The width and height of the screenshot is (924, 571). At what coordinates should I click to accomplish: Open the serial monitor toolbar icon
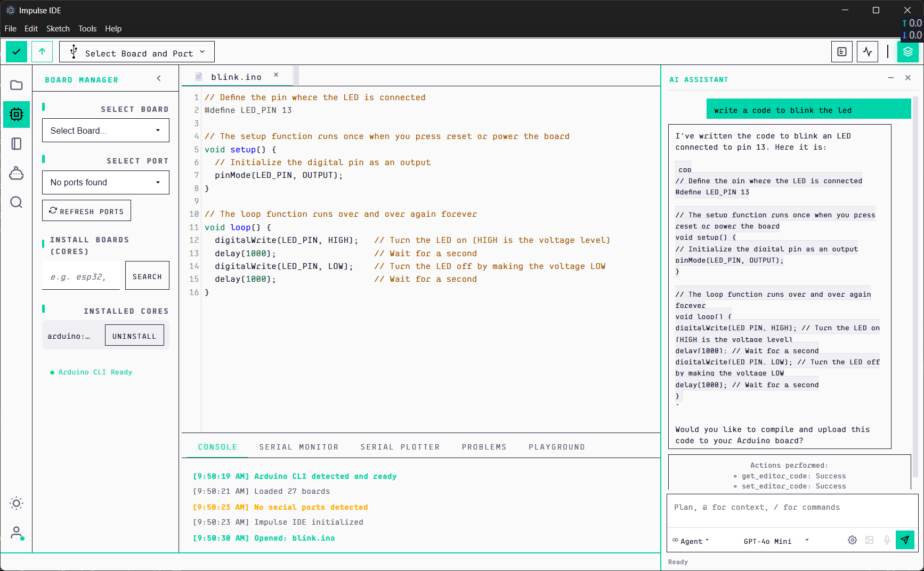[x=842, y=52]
